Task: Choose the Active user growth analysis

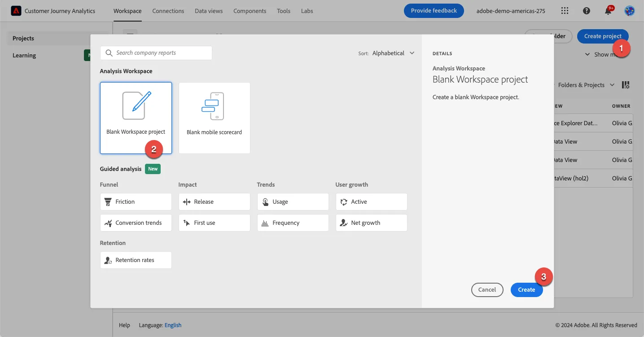Action: point(372,202)
